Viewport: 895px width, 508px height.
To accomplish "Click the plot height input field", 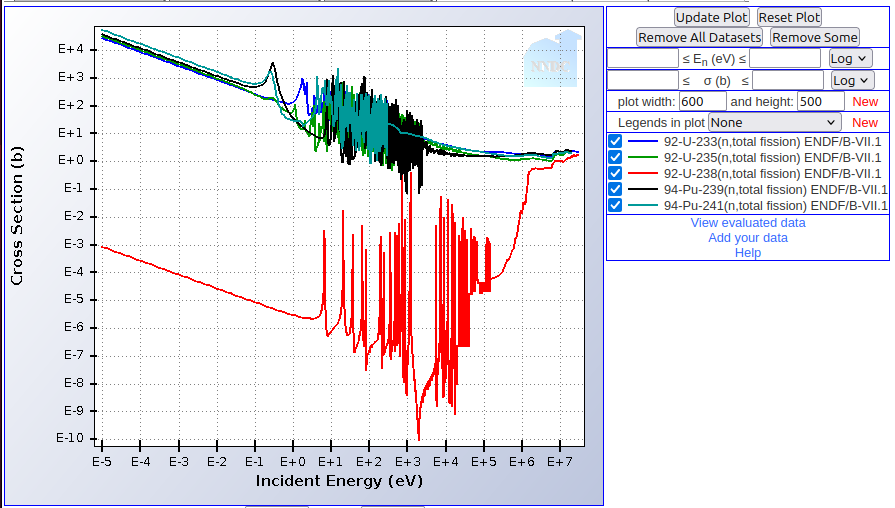I will click(x=820, y=102).
